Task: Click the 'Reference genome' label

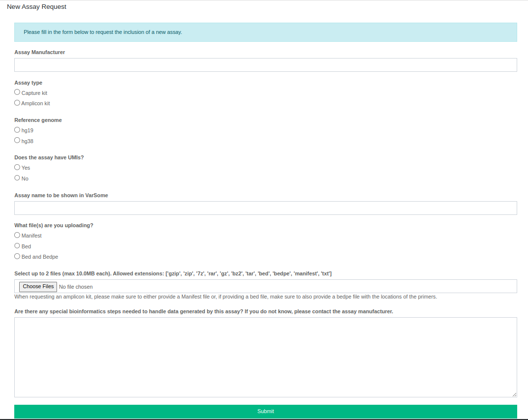Action: coord(38,120)
